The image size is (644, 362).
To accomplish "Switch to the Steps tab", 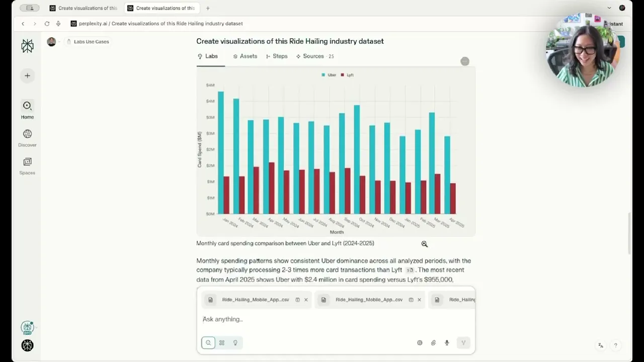I will [x=277, y=56].
